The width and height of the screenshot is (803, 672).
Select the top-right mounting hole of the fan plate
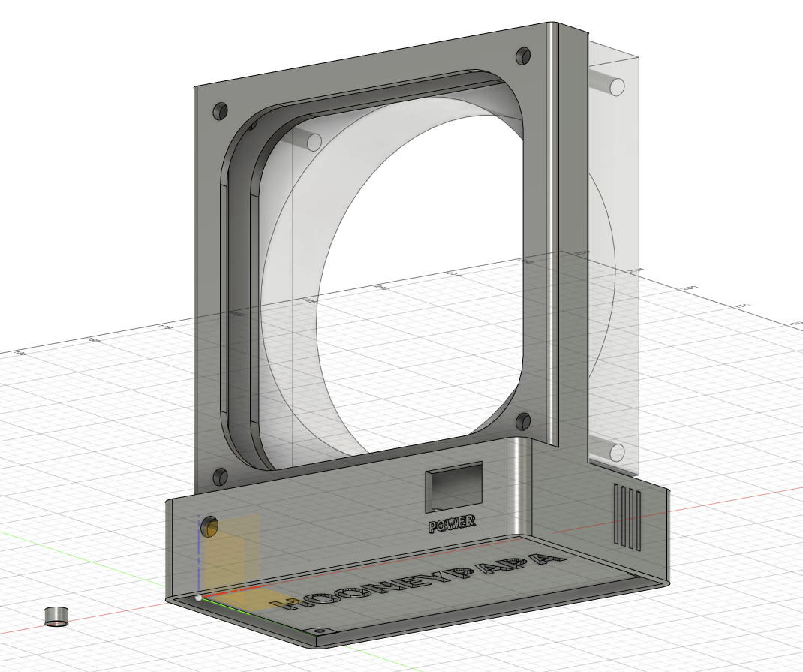point(523,56)
